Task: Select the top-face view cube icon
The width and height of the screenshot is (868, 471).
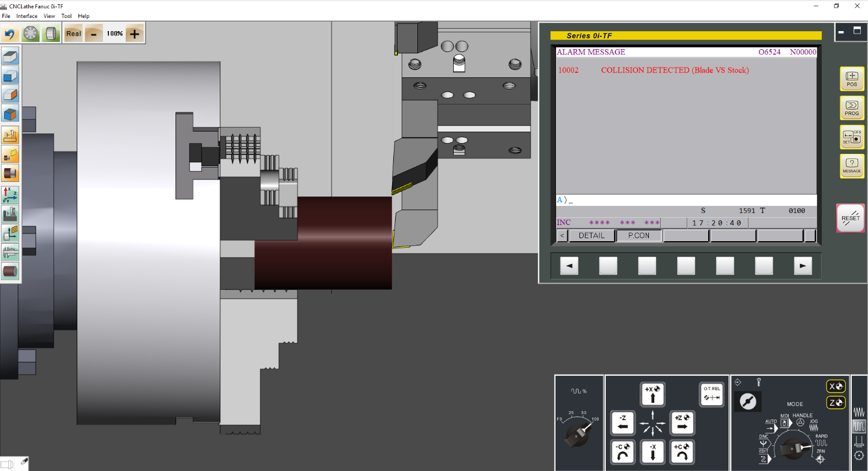Action: [x=11, y=56]
